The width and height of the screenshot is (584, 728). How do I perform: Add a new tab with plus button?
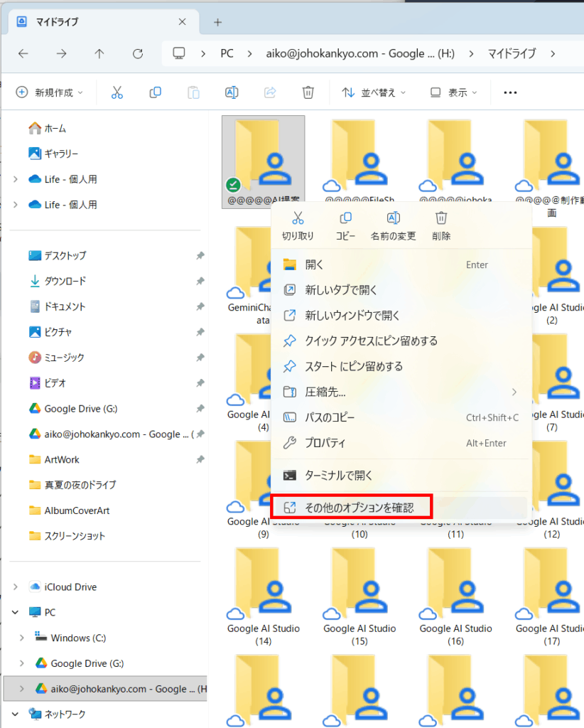coord(217,22)
